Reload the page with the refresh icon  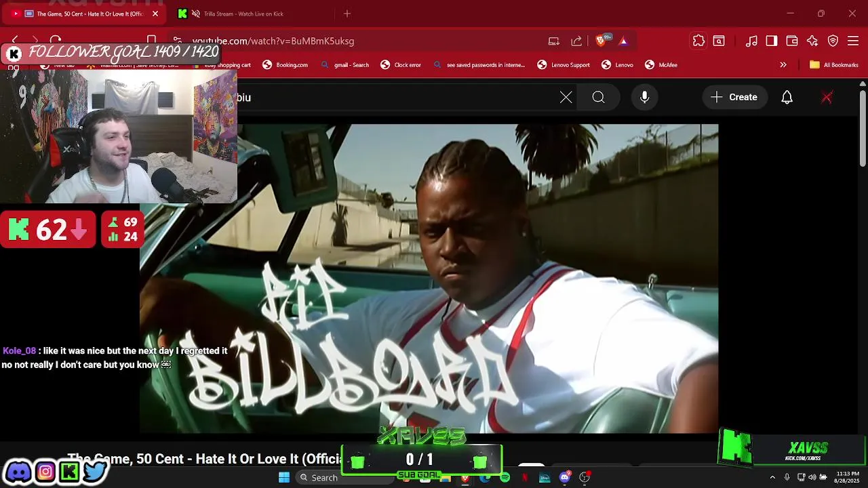click(x=56, y=41)
